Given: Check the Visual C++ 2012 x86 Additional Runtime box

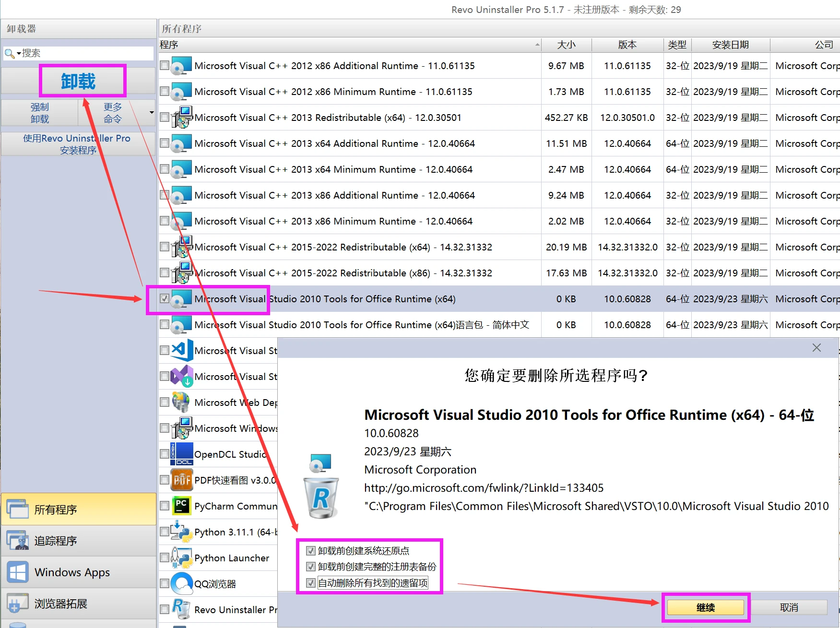Looking at the screenshot, I should click(x=165, y=65).
